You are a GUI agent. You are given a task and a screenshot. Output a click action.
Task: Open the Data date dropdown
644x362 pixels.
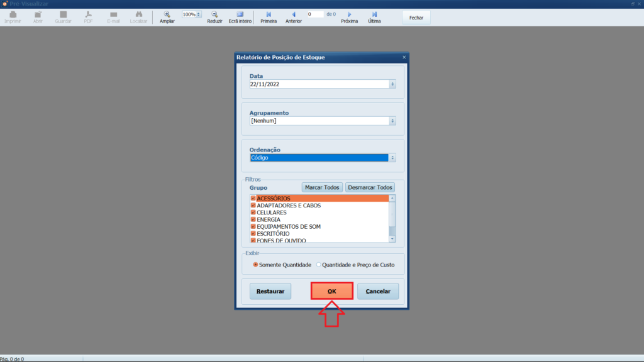click(392, 84)
